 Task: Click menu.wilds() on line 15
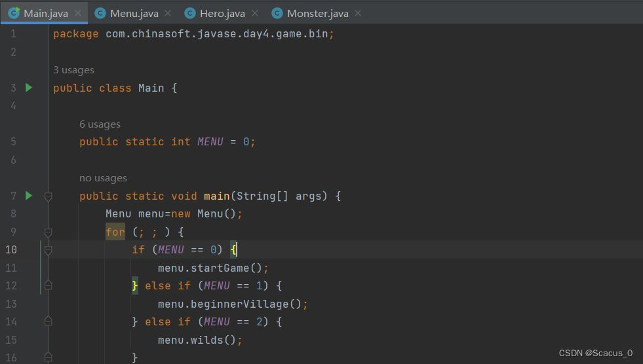pyautogui.click(x=197, y=340)
